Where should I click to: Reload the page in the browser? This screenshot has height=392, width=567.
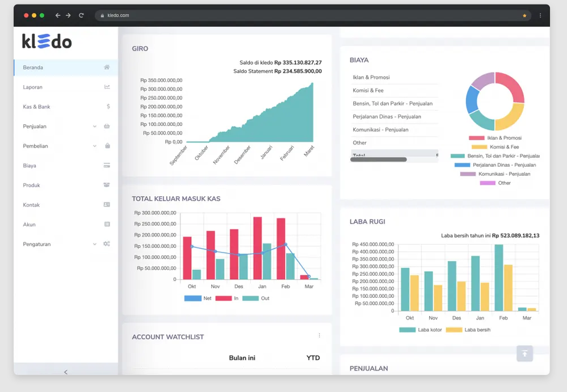pos(81,15)
